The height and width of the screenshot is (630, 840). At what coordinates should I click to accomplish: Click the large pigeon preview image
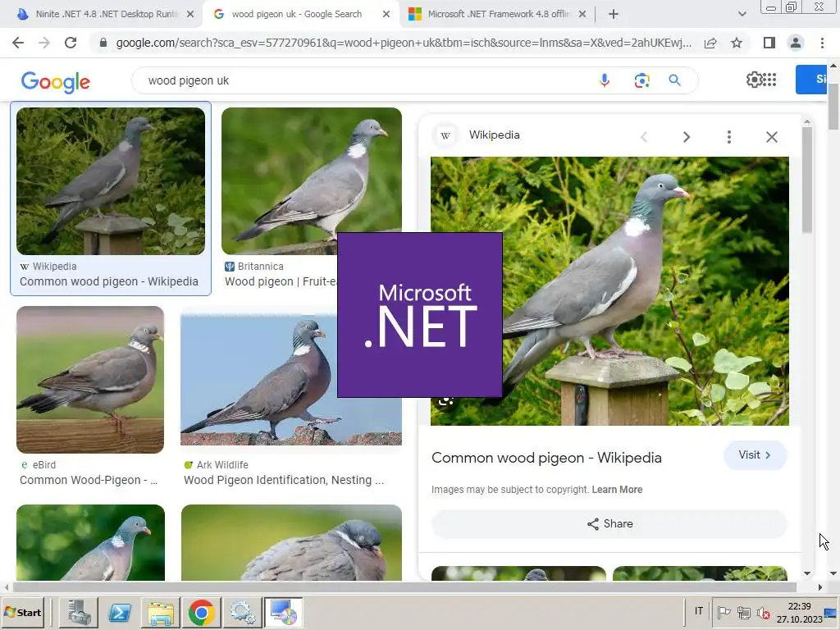tap(646, 291)
